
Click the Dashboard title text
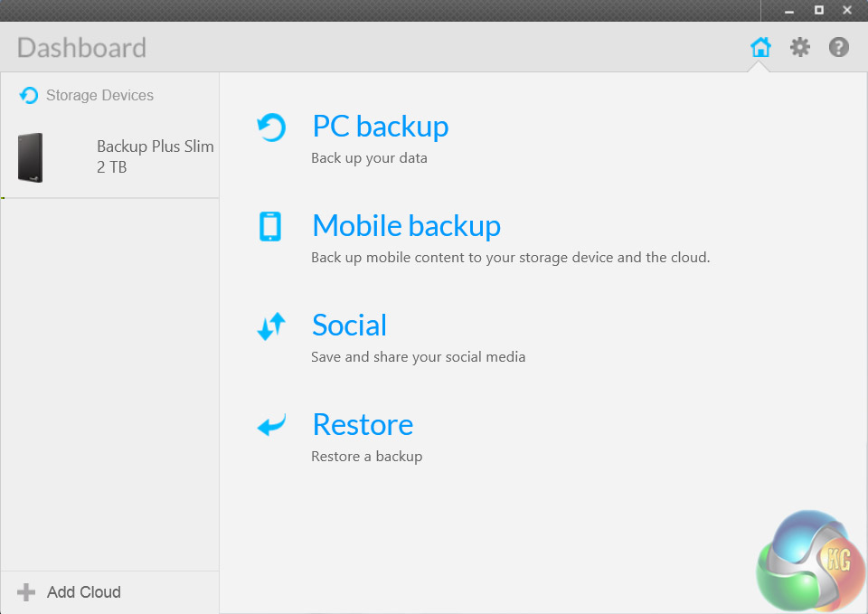pos(81,47)
